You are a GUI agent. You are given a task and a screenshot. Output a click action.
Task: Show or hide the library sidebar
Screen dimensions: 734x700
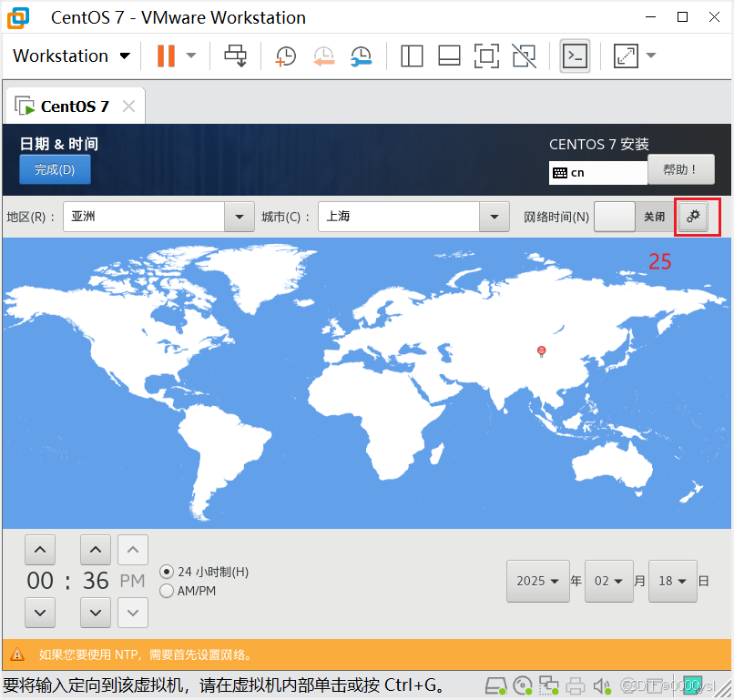point(412,56)
